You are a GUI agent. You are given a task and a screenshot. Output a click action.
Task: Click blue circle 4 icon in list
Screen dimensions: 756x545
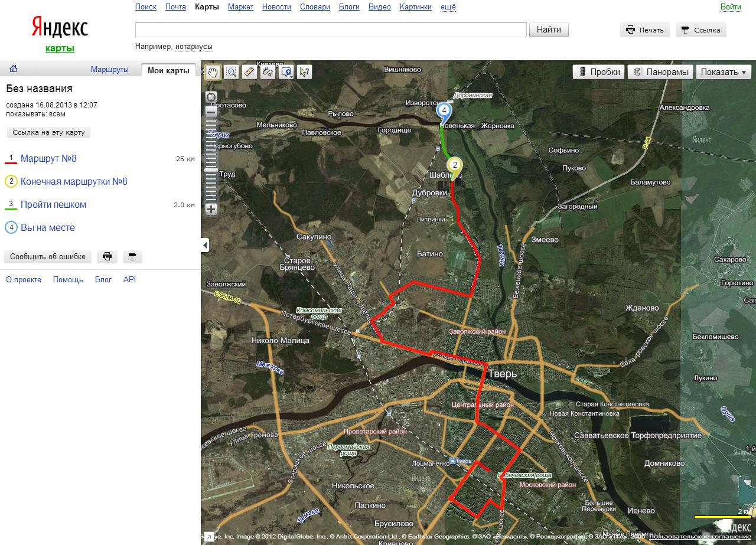pos(11,227)
